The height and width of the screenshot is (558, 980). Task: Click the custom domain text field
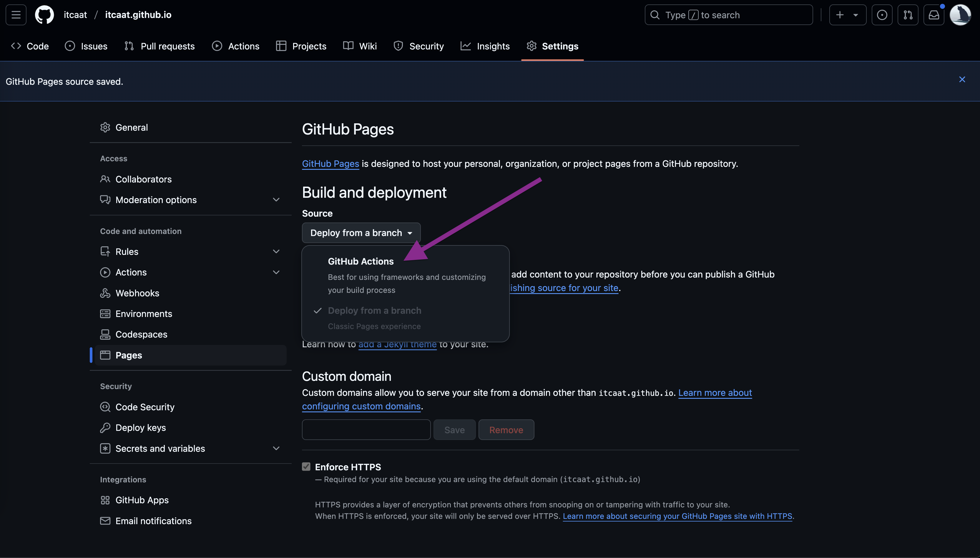(x=366, y=430)
